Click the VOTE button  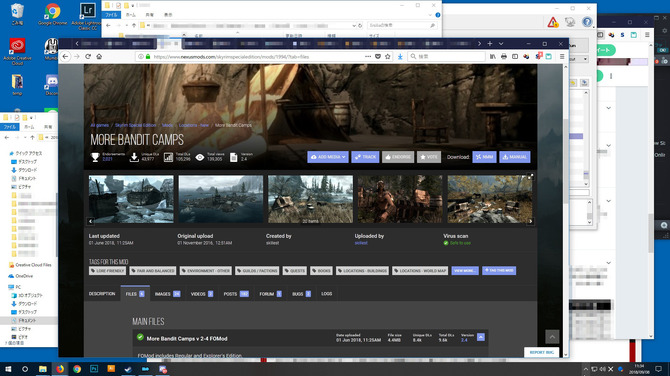click(x=429, y=157)
